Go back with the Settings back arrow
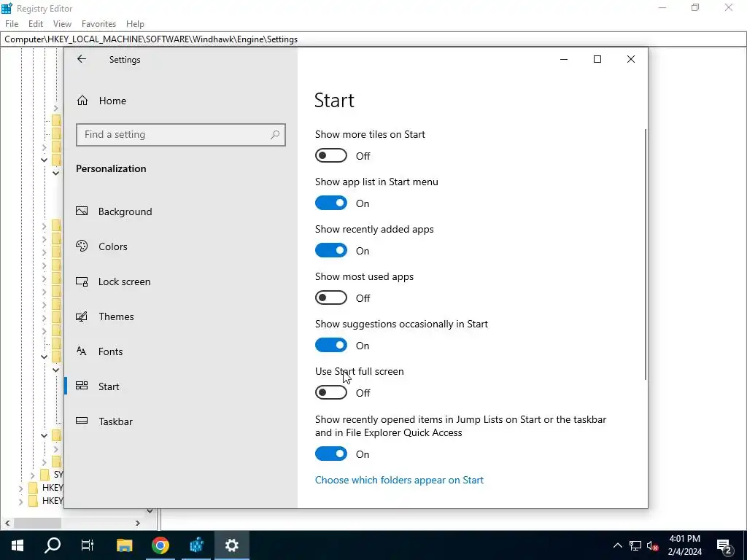747x560 pixels. (x=82, y=59)
